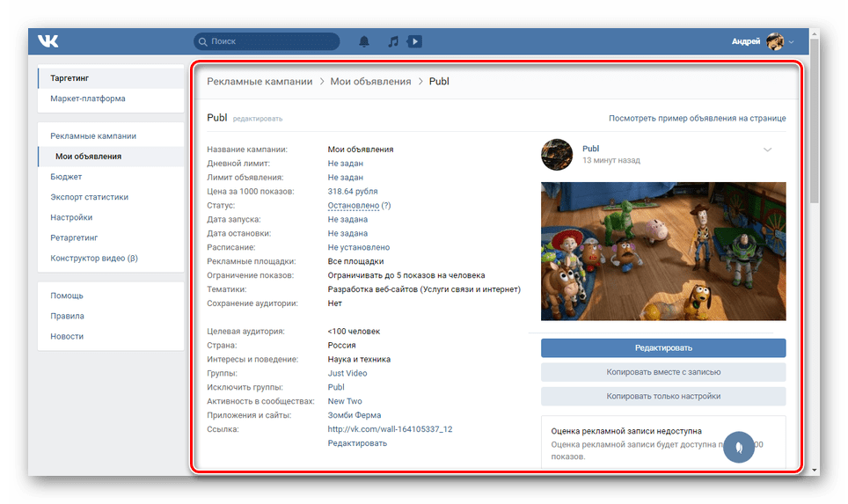
Task: Open Бюджет menu item
Action: pyautogui.click(x=111, y=176)
